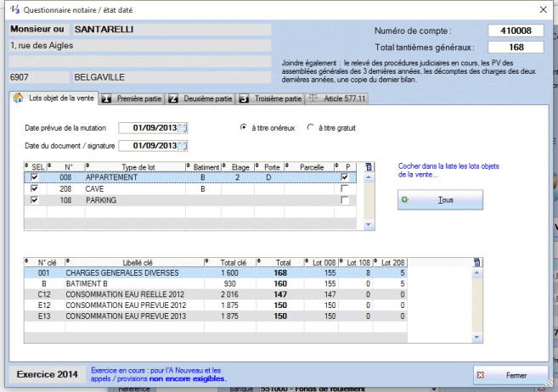The image size is (558, 392).
Task: Select the à titre onéreux radio option
Action: pyautogui.click(x=244, y=127)
